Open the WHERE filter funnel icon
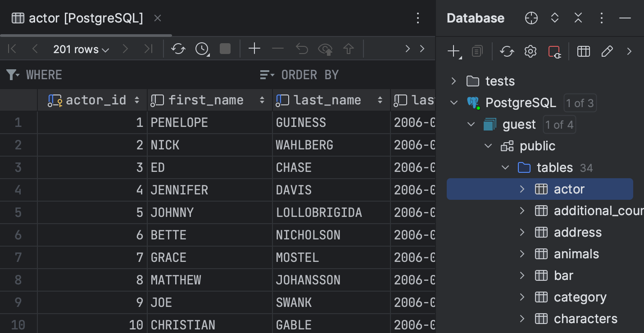644x333 pixels. click(12, 75)
